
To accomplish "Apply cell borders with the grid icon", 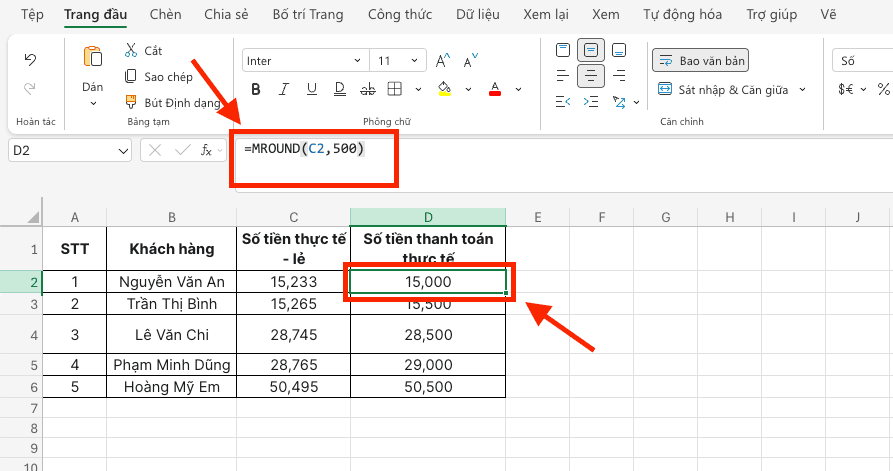I will coord(395,89).
